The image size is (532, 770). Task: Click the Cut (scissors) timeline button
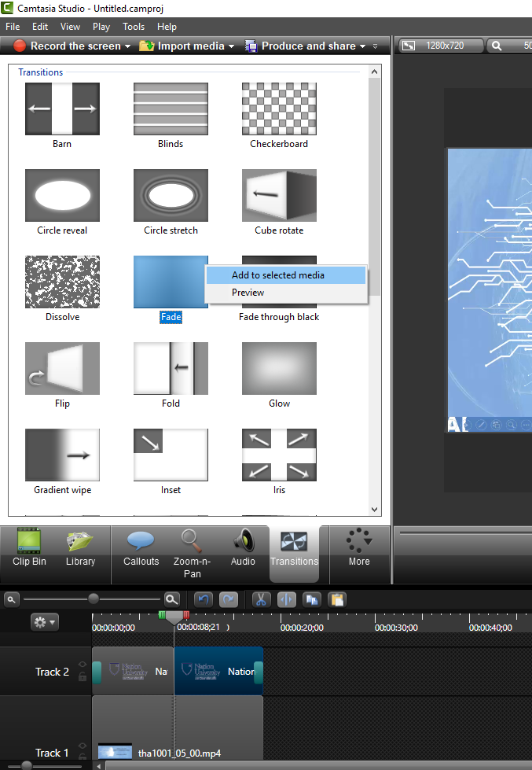coord(261,599)
